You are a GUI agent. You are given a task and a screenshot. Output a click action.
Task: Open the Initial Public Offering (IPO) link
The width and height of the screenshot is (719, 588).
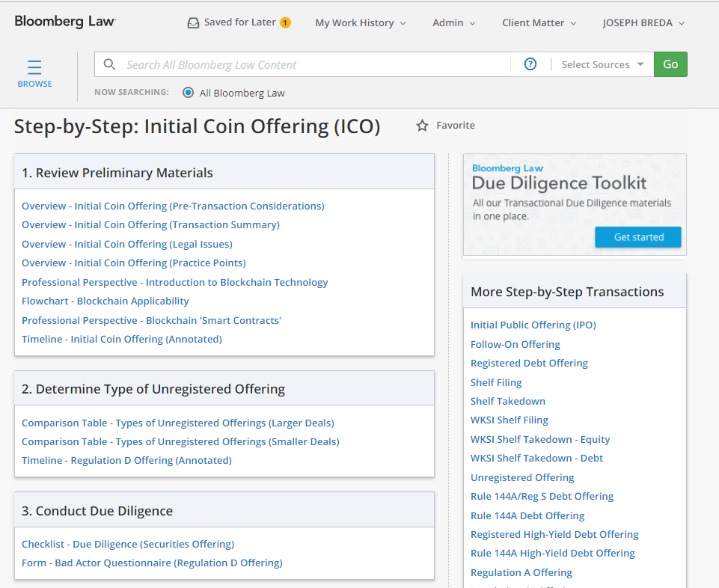533,325
